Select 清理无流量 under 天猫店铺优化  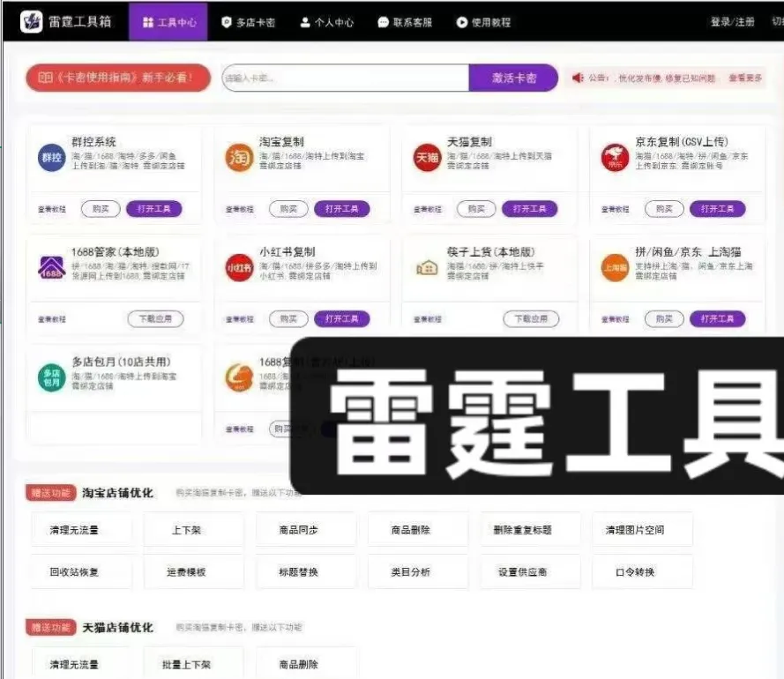[82, 663]
